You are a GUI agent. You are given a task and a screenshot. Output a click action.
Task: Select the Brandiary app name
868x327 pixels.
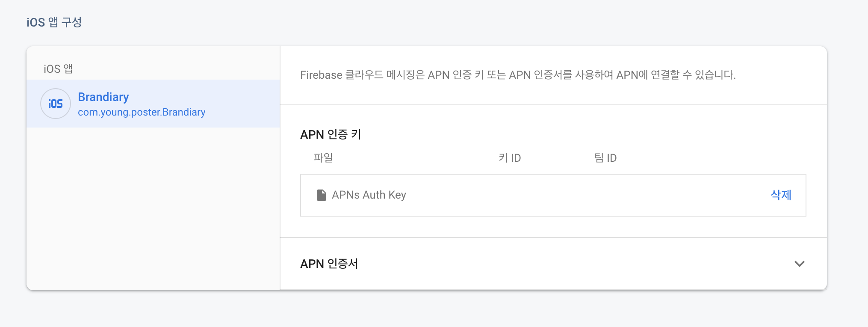(x=103, y=97)
